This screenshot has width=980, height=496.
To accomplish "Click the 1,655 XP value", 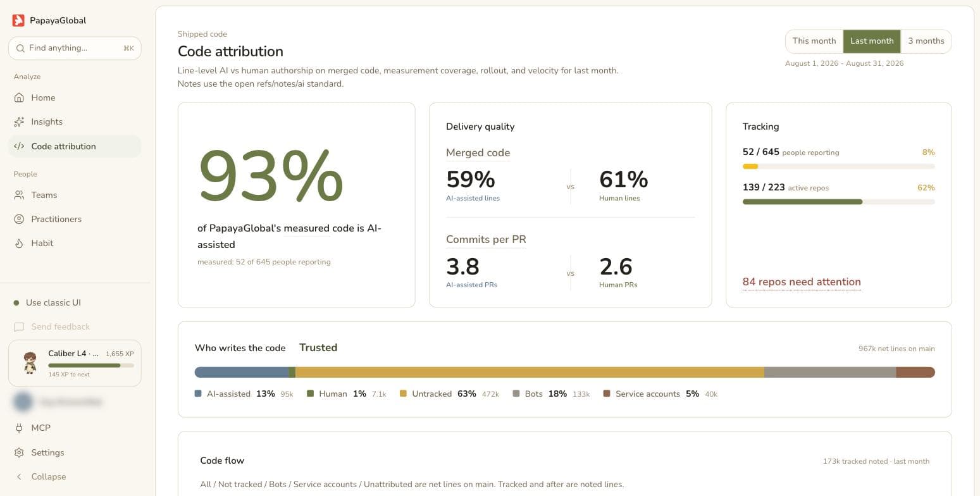I will click(120, 354).
